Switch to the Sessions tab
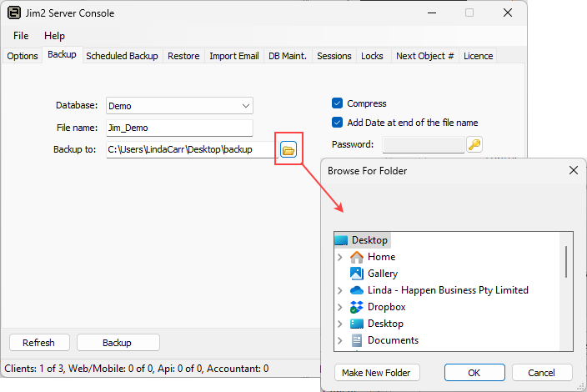 pyautogui.click(x=334, y=56)
